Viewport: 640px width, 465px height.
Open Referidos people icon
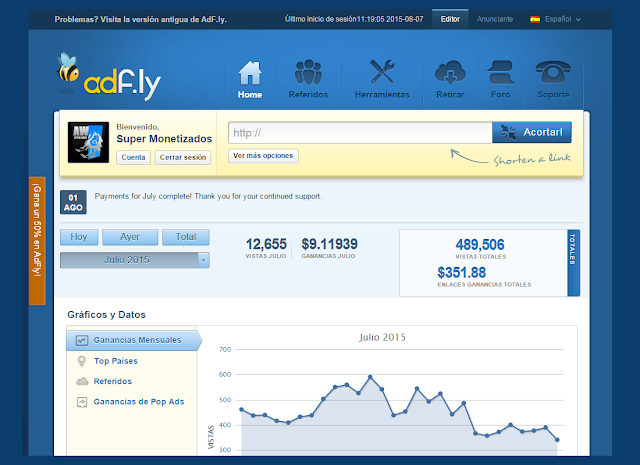tap(308, 72)
